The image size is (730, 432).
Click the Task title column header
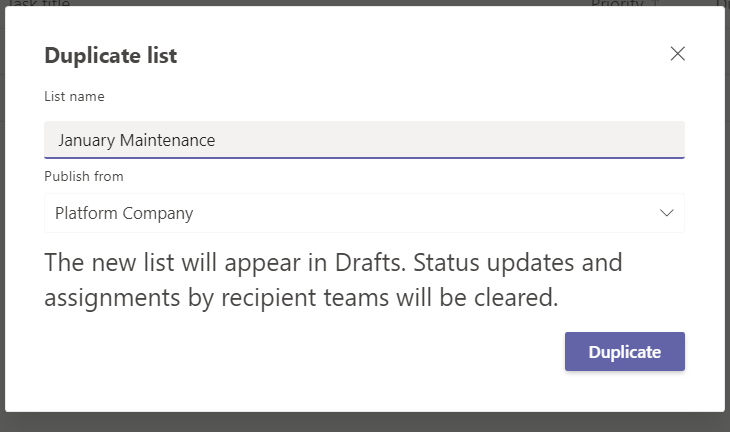coord(42,4)
